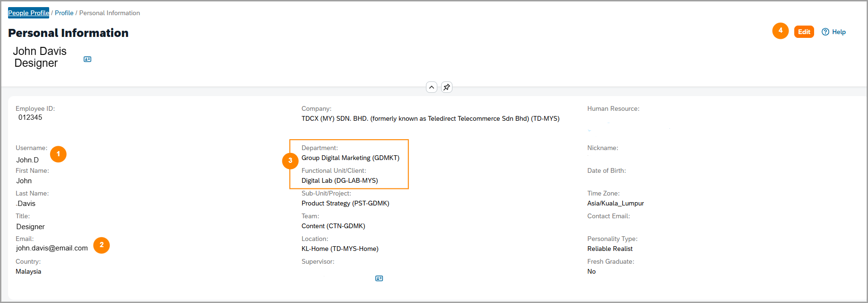Click the orange marker number 1
The image size is (868, 303).
click(58, 154)
